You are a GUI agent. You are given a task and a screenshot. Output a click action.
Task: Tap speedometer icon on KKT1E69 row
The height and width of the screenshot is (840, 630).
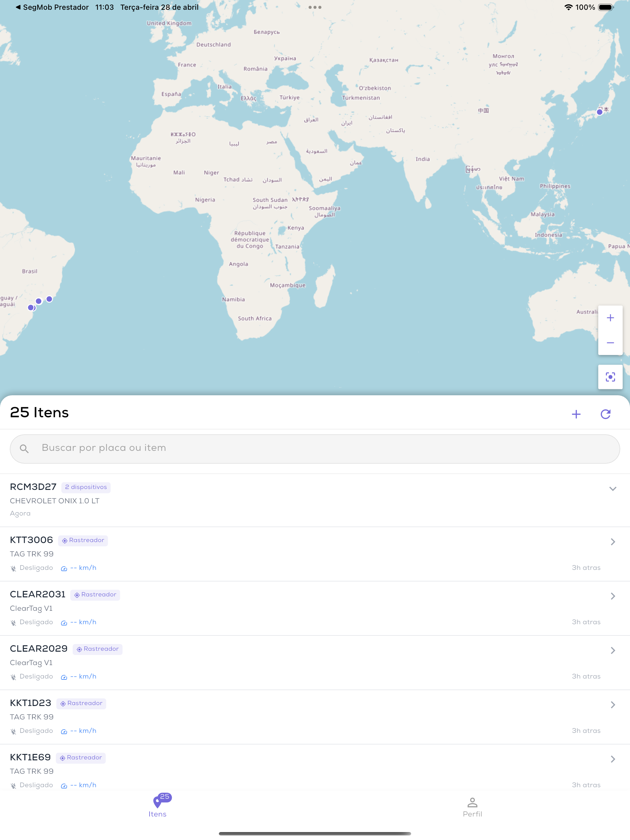point(64,786)
